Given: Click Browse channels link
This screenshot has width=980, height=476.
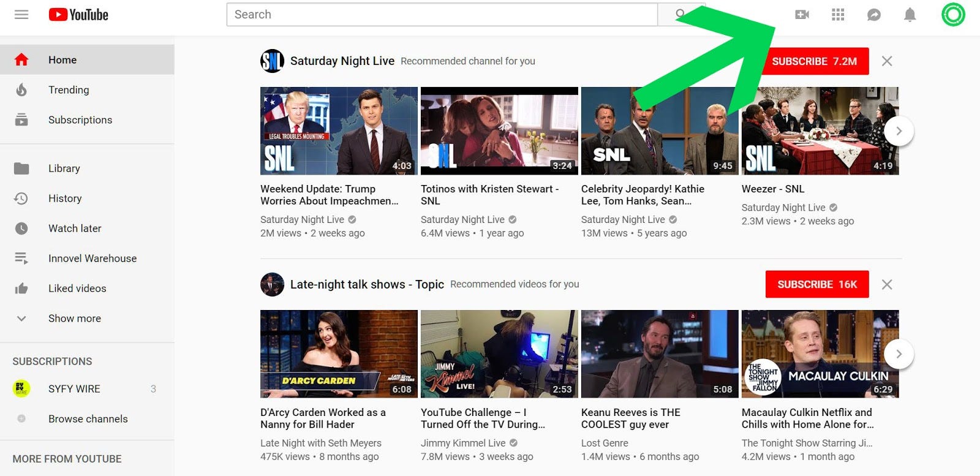Looking at the screenshot, I should [x=87, y=418].
